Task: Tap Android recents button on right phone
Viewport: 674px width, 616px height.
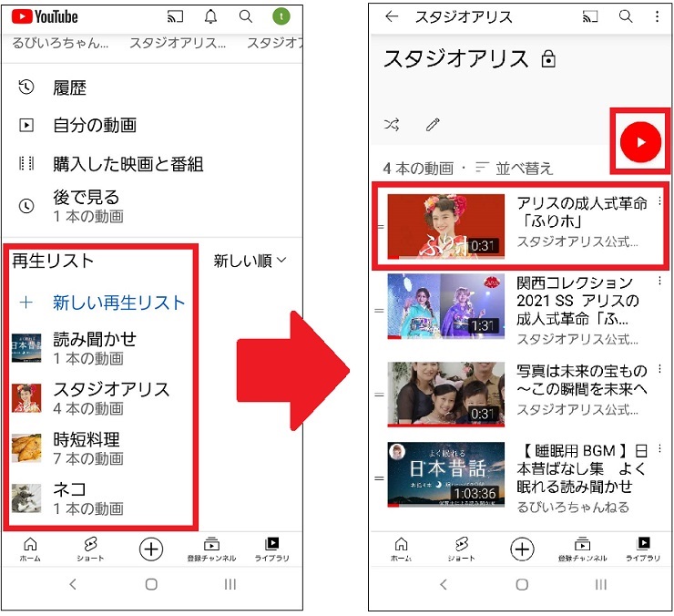Action: tap(601, 584)
